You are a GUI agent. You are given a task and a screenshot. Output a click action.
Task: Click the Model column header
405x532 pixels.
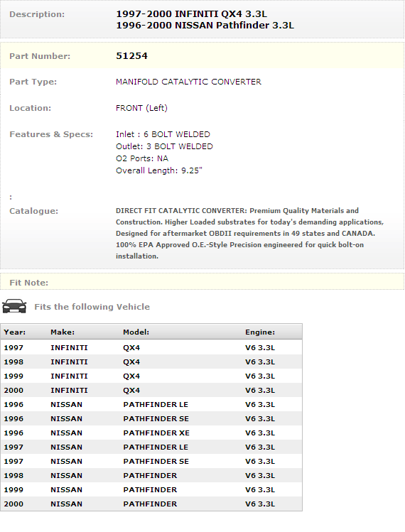[136, 332]
